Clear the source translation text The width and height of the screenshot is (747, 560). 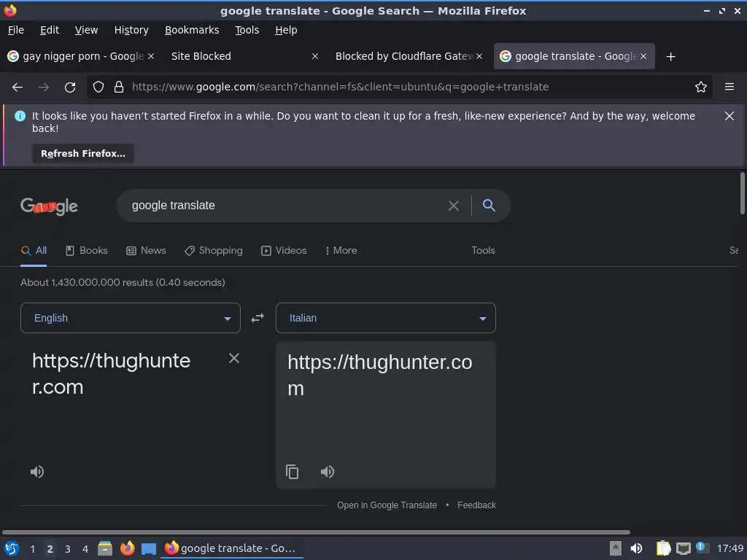[x=234, y=358]
